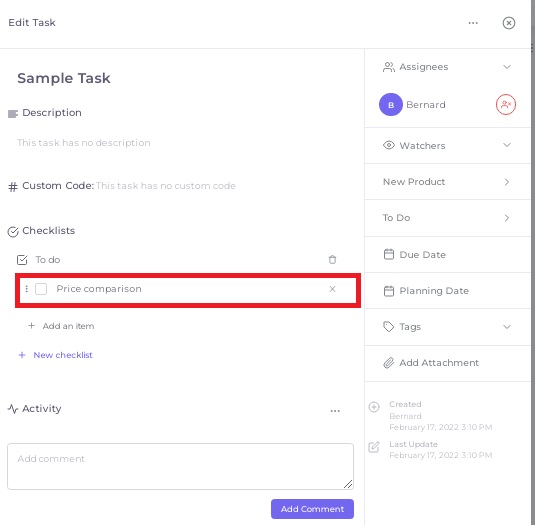Click into the Add comment text box
This screenshot has height=525, width=535.
pos(180,466)
